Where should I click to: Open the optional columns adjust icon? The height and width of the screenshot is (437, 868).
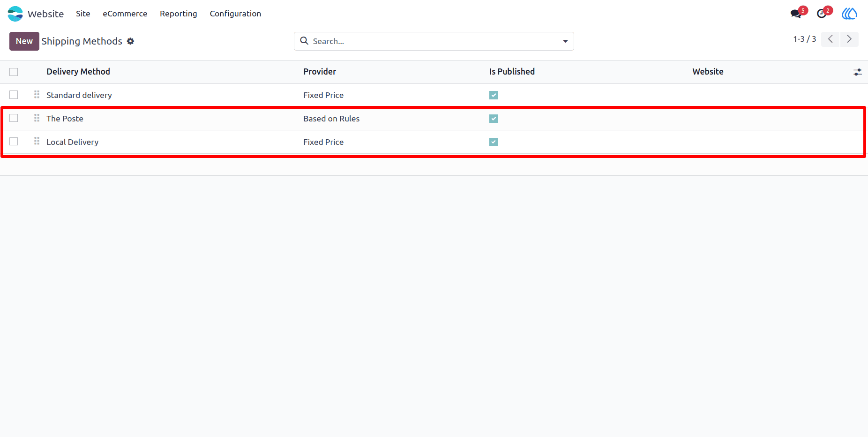click(857, 72)
